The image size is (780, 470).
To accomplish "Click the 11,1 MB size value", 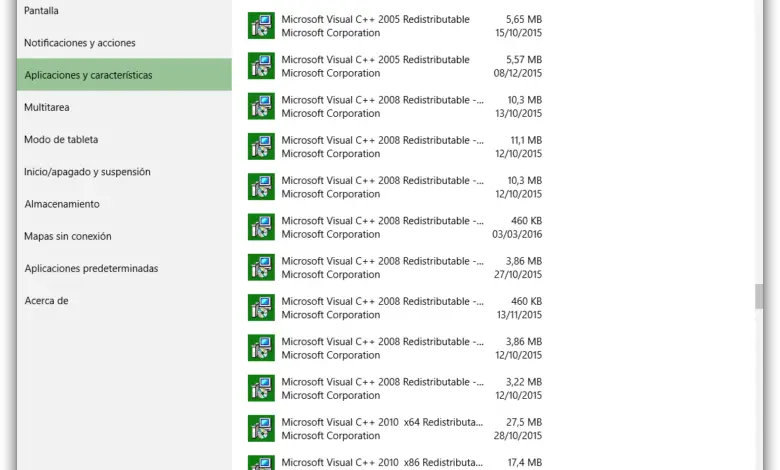I will coord(526,140).
